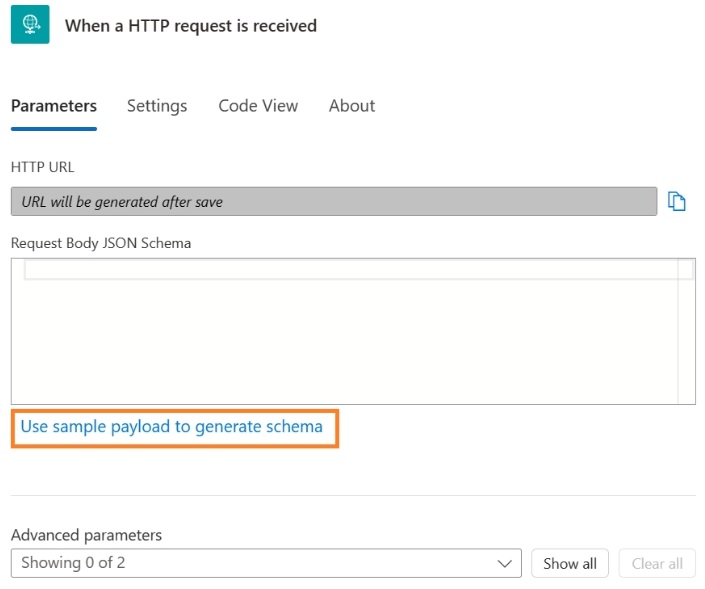Place cursor on first line of schema editor

pos(350,269)
